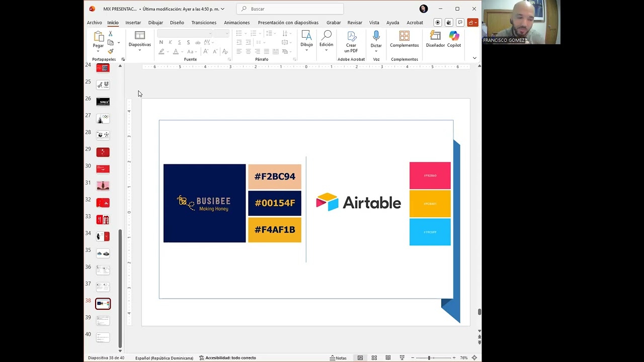The height and width of the screenshot is (362, 644).
Task: Collapse the ribbon chevron
Action: click(x=474, y=58)
